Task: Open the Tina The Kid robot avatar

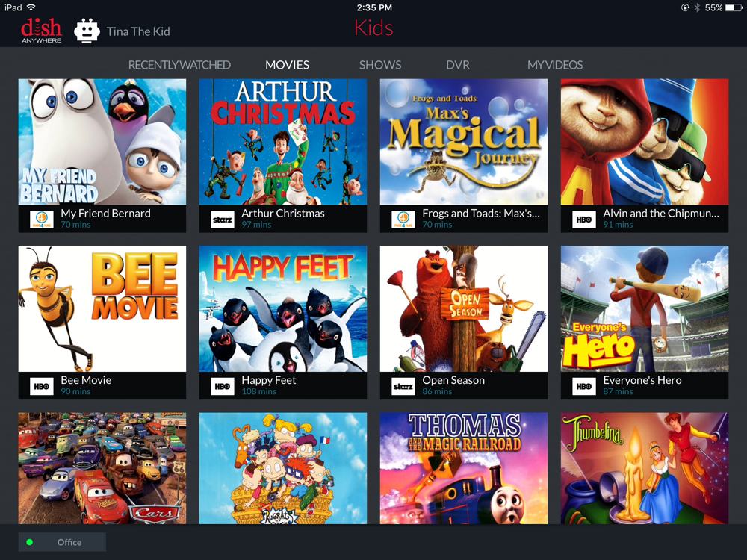Action: coord(87,31)
